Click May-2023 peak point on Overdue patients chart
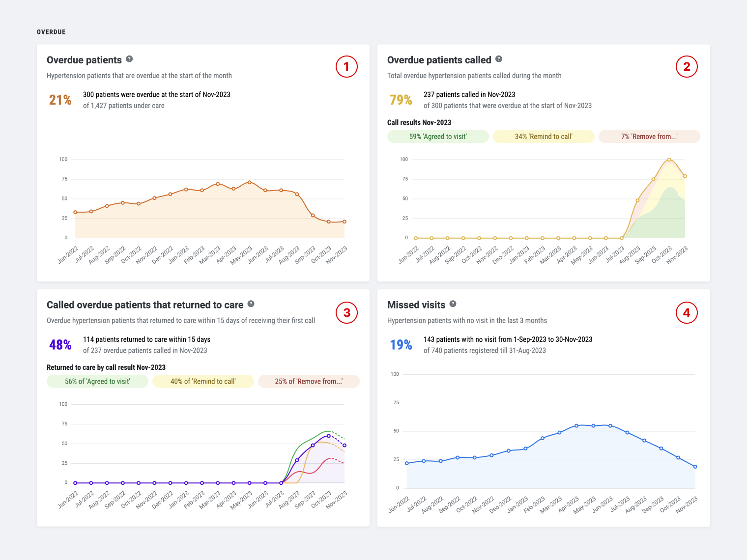The height and width of the screenshot is (560, 747). pos(250,182)
